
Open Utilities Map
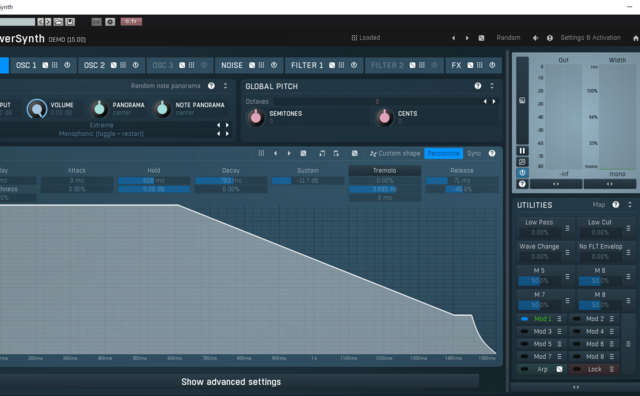coord(599,205)
